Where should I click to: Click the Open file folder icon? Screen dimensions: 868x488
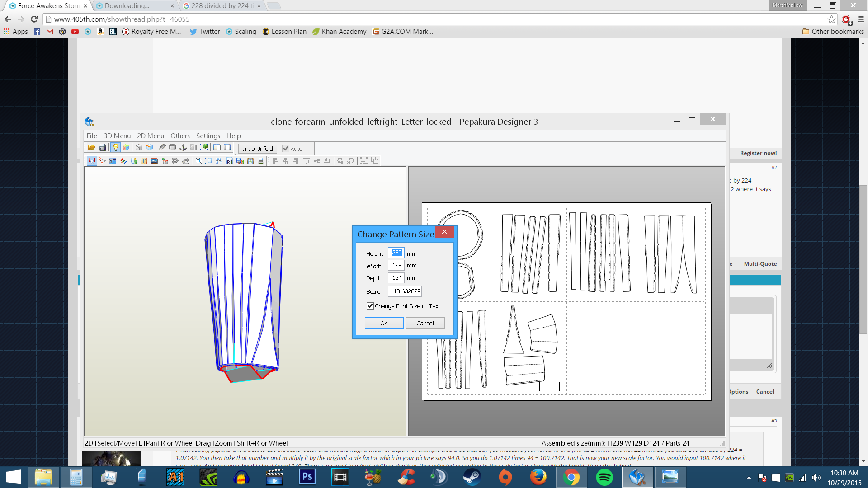(91, 148)
